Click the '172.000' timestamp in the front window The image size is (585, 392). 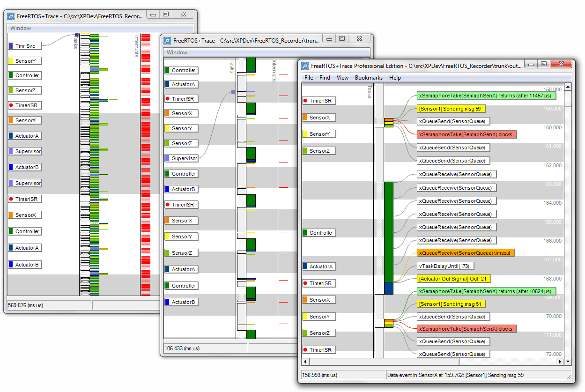coord(552,354)
